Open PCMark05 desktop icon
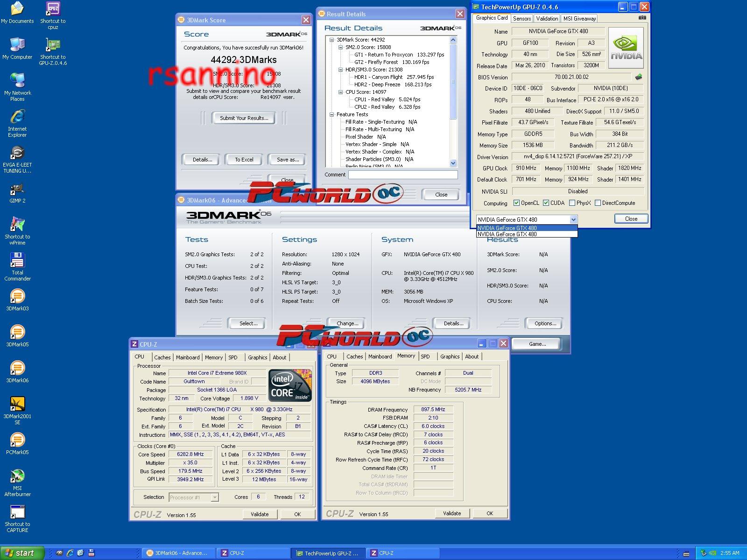 [17, 444]
